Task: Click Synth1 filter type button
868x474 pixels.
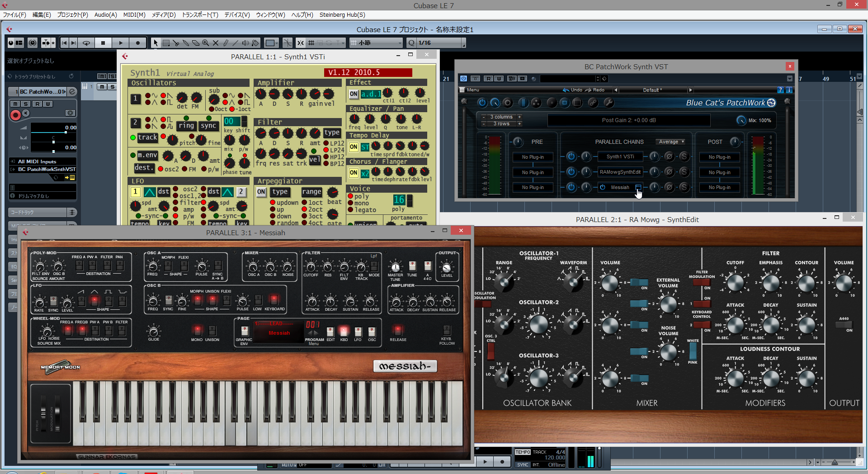Action: click(332, 133)
